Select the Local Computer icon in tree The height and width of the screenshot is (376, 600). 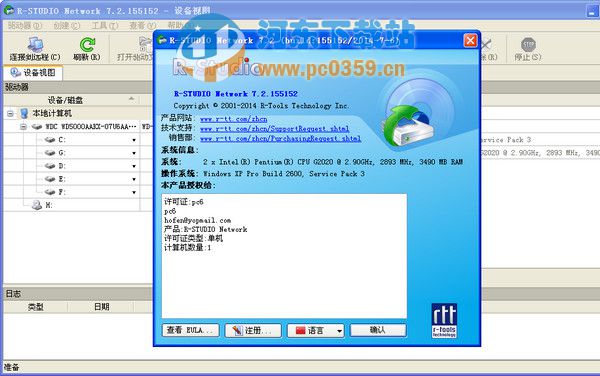(24, 113)
